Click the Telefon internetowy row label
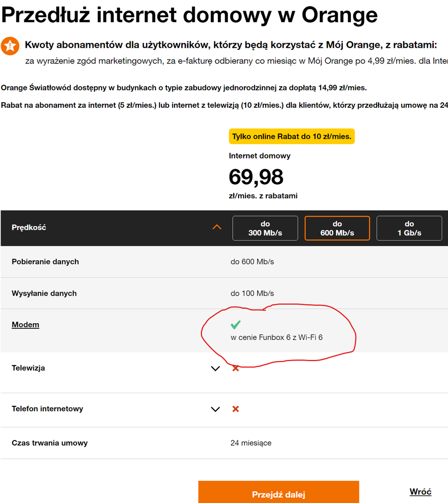The width and height of the screenshot is (448, 503). pos(47,409)
